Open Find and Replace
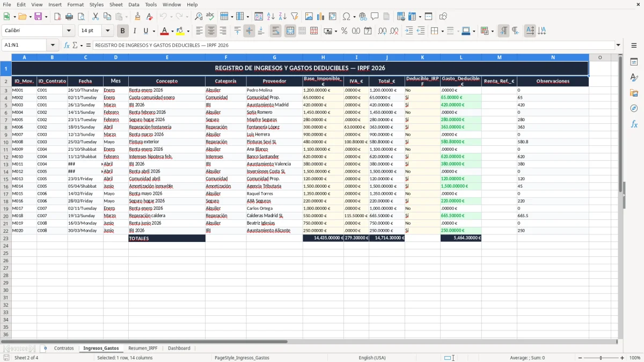The height and width of the screenshot is (362, 644). 199,17
